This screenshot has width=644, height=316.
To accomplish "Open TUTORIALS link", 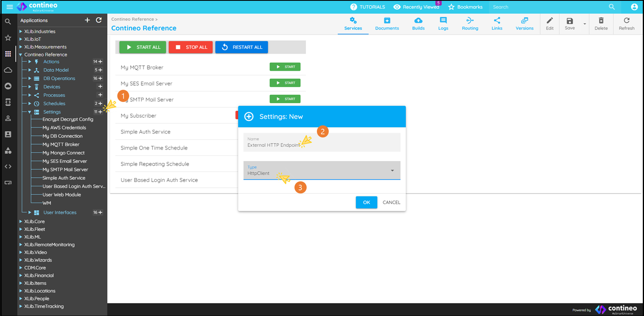I will pyautogui.click(x=368, y=7).
